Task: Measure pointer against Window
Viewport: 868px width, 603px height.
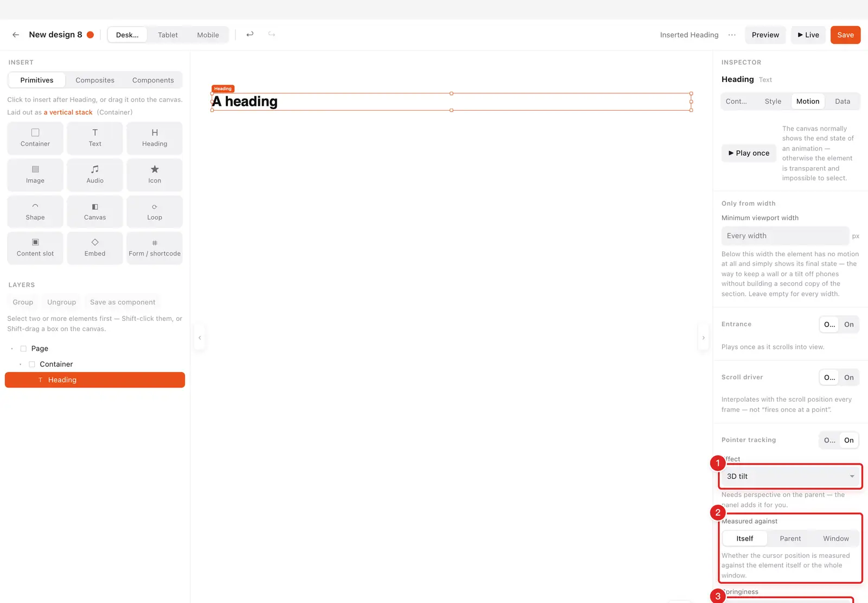Action: pyautogui.click(x=836, y=538)
